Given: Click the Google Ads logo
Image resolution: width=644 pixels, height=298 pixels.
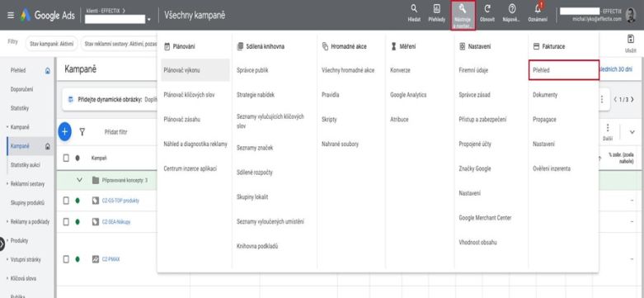Looking at the screenshot, I should pyautogui.click(x=48, y=16).
